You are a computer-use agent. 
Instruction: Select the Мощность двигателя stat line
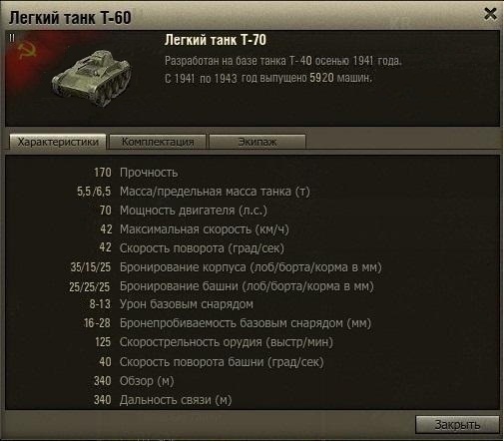(183, 211)
